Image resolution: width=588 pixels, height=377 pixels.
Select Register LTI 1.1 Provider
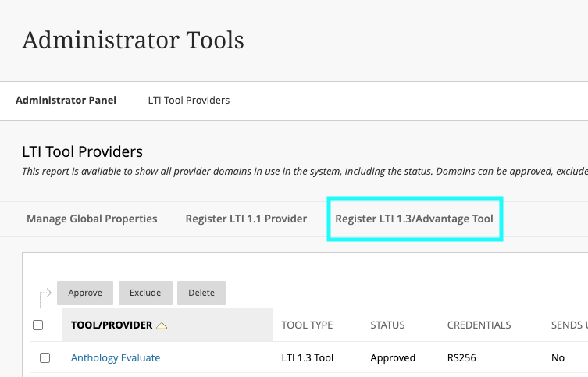click(246, 219)
